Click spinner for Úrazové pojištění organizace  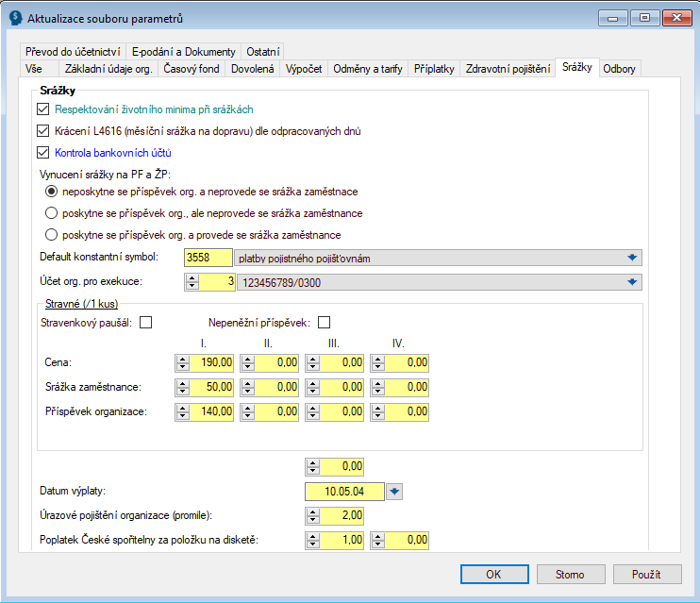click(313, 515)
